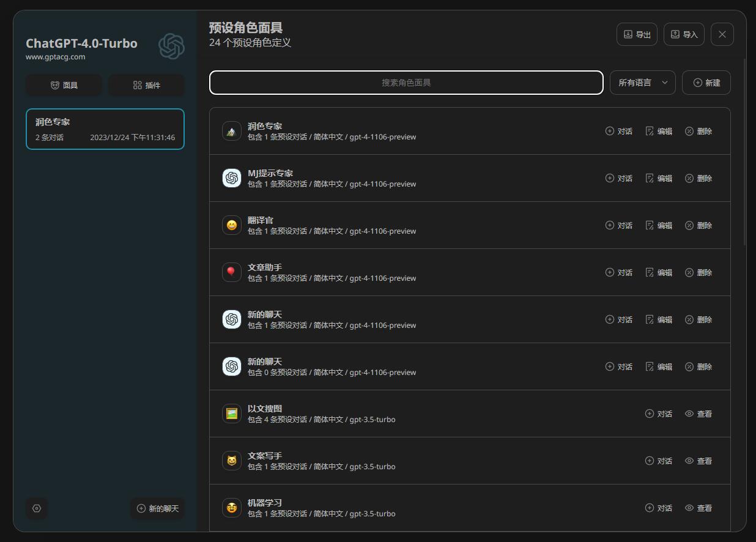
Task: Open settings via sidebar hexagon icon
Action: point(37,508)
